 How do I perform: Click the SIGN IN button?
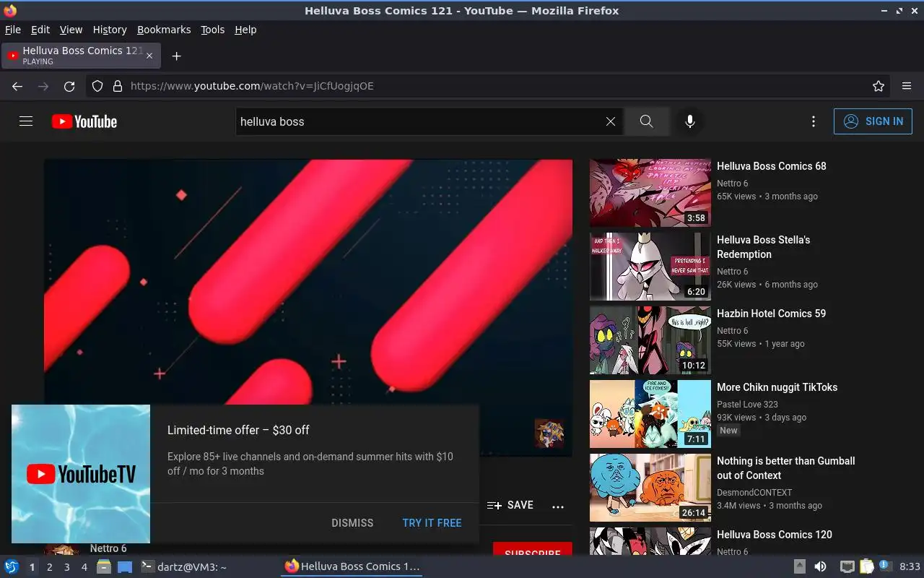pyautogui.click(x=873, y=121)
